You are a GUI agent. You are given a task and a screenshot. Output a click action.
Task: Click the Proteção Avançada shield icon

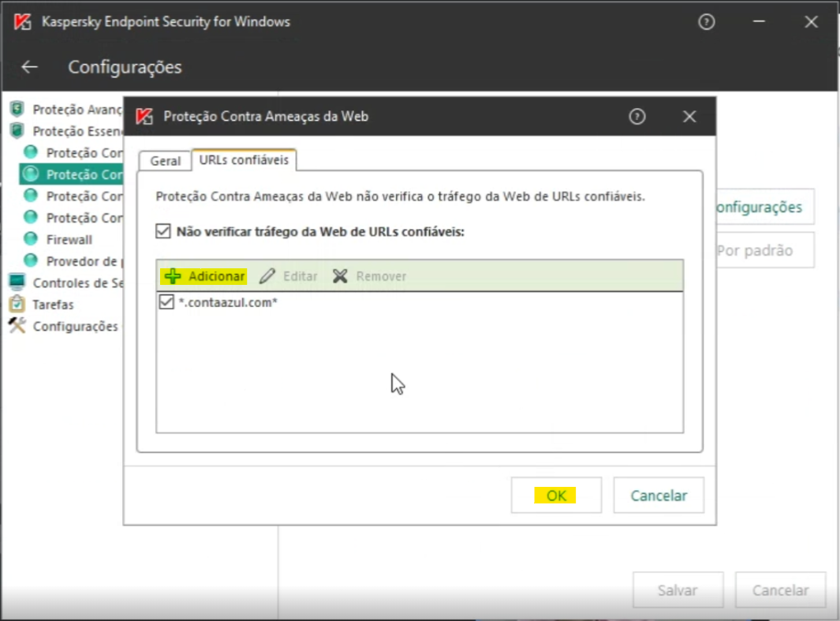(x=17, y=109)
